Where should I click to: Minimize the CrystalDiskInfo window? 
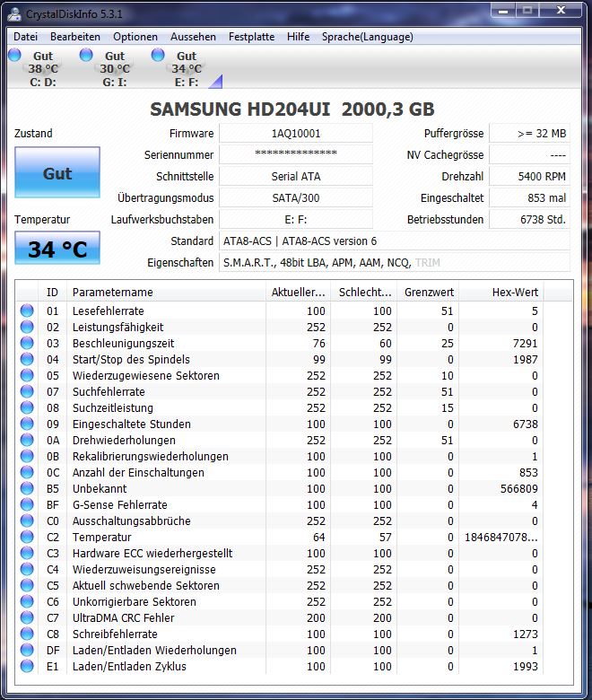tap(503, 11)
